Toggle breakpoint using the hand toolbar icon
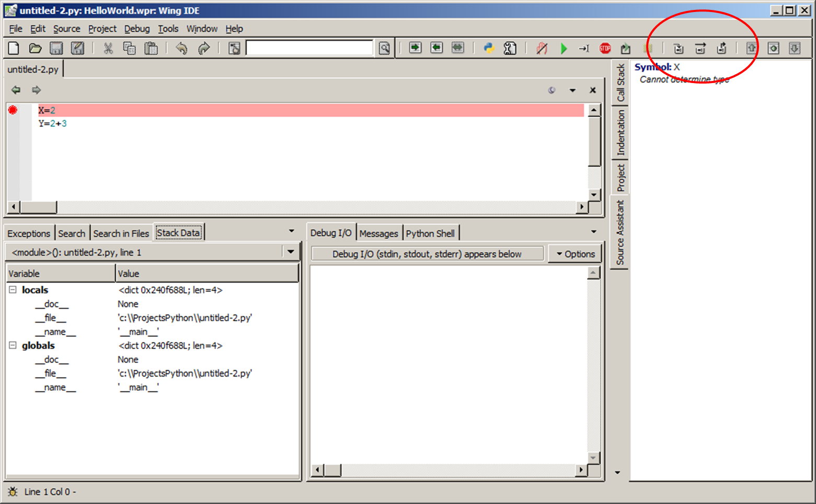Viewport: 816px width, 504px height. tap(542, 49)
